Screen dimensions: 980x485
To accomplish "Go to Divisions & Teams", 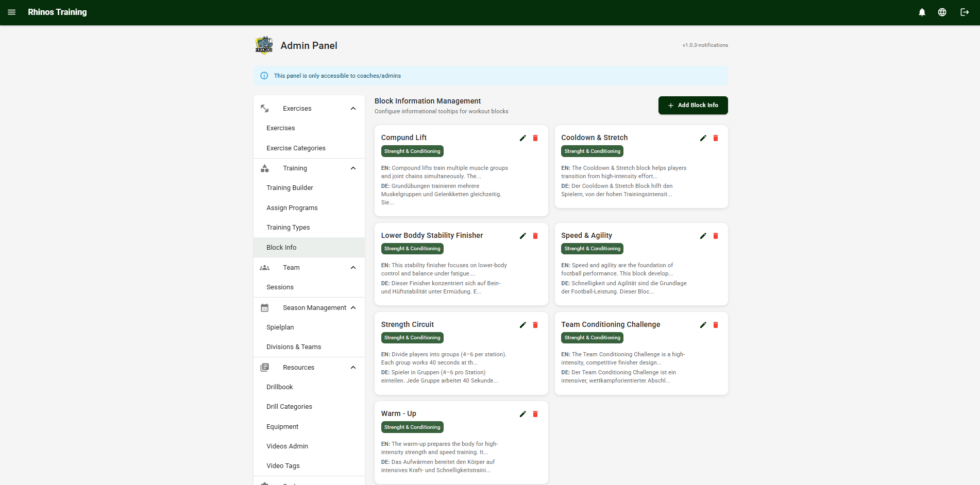I will tap(309, 347).
